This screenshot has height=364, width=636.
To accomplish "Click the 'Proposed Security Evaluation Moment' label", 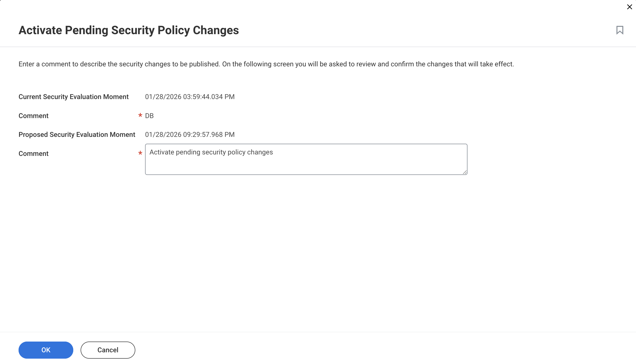I will [77, 134].
